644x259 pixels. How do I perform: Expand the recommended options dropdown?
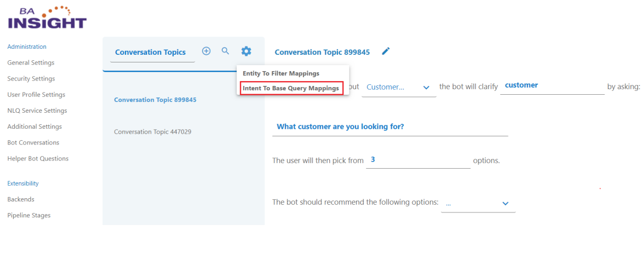coord(478,203)
